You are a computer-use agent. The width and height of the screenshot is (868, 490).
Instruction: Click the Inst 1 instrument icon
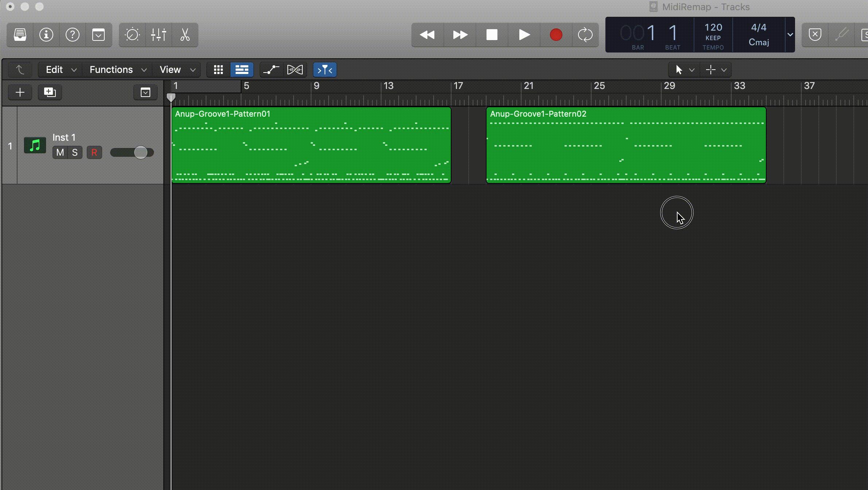coord(35,145)
